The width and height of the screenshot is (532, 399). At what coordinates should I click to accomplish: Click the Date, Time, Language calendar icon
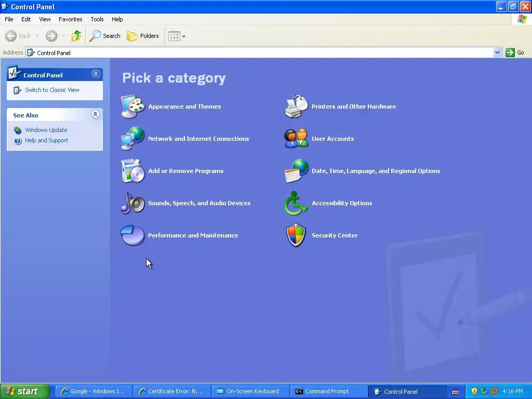pos(296,170)
